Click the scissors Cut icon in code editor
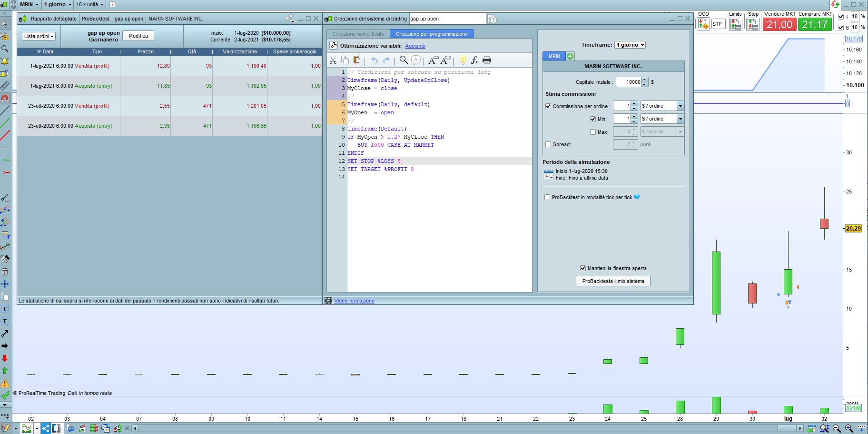This screenshot has width=868, height=434. click(333, 60)
